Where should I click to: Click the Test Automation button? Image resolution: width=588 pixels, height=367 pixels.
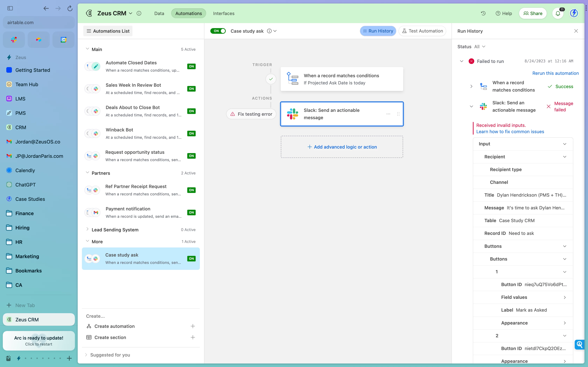point(422,31)
